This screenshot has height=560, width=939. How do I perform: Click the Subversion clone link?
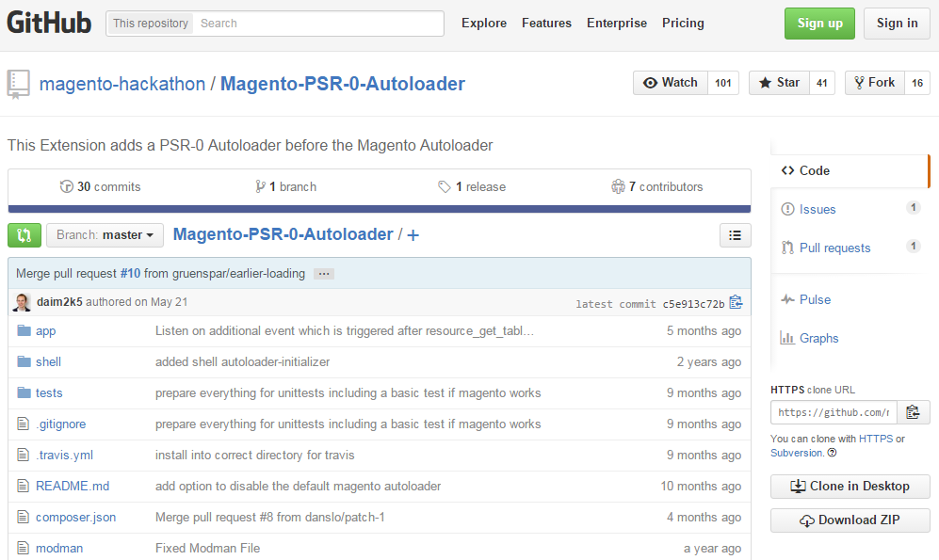tap(797, 453)
